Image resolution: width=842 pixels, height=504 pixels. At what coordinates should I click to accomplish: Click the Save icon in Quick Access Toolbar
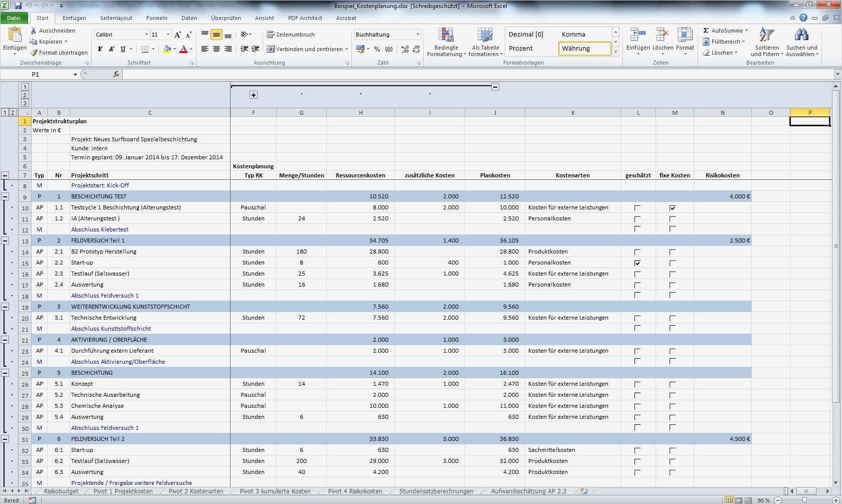click(x=19, y=6)
